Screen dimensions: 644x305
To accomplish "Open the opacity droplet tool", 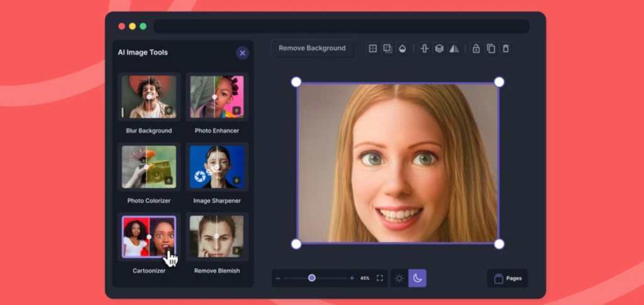I will (x=402, y=48).
